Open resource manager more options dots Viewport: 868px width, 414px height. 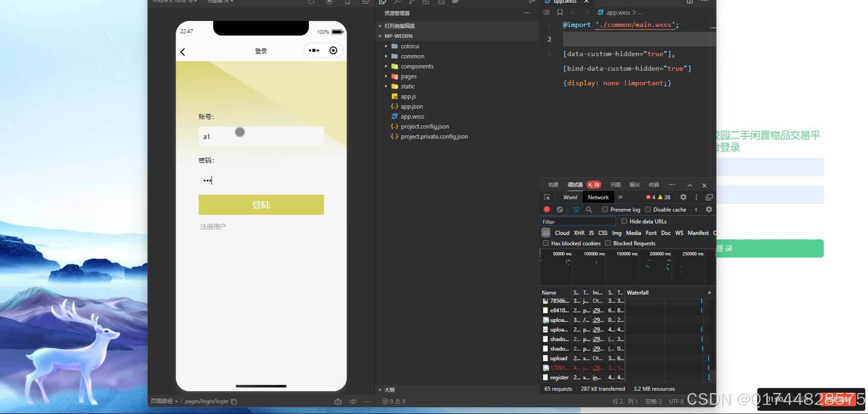pyautogui.click(x=527, y=13)
